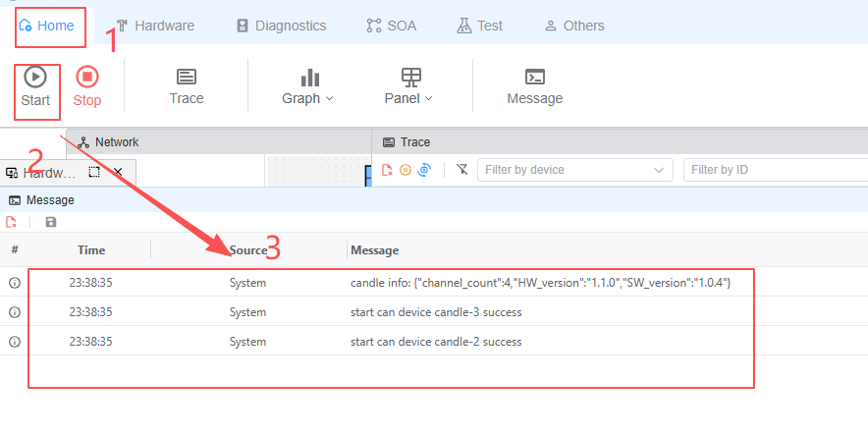
Task: Save the message log via the disk icon
Action: tap(51, 222)
